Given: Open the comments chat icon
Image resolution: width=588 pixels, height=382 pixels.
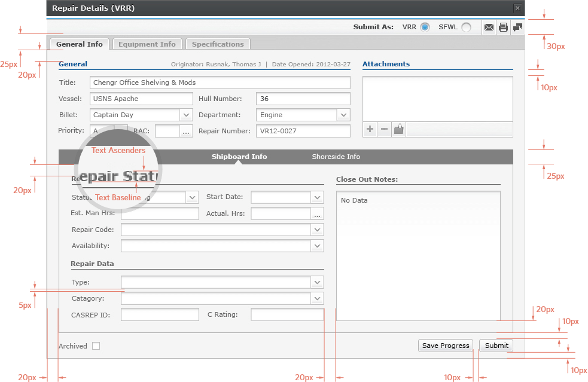Looking at the screenshot, I should [x=517, y=27].
